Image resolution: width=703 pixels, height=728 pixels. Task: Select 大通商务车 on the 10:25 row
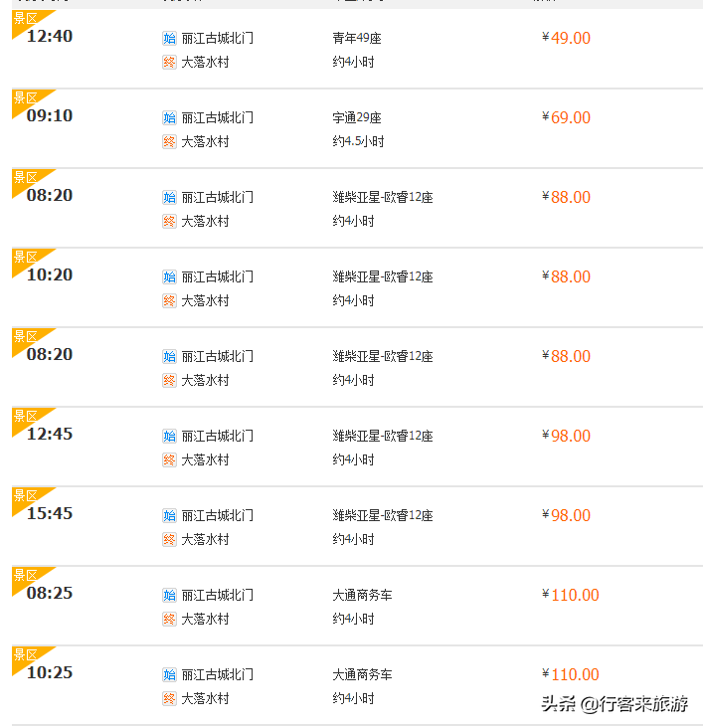[362, 674]
